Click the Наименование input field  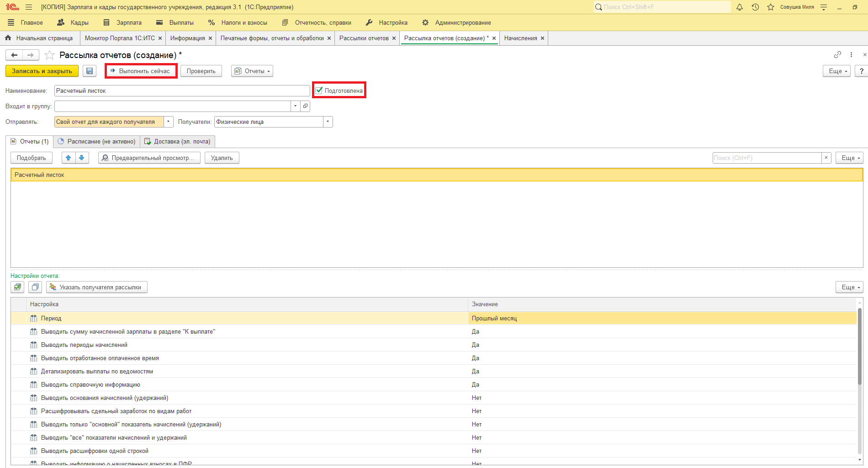click(x=182, y=90)
